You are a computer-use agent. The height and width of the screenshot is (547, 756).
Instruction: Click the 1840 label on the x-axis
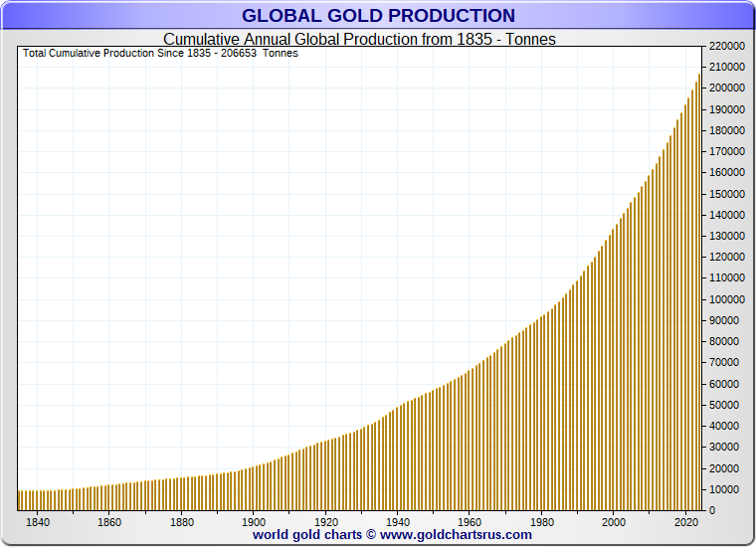(x=38, y=521)
